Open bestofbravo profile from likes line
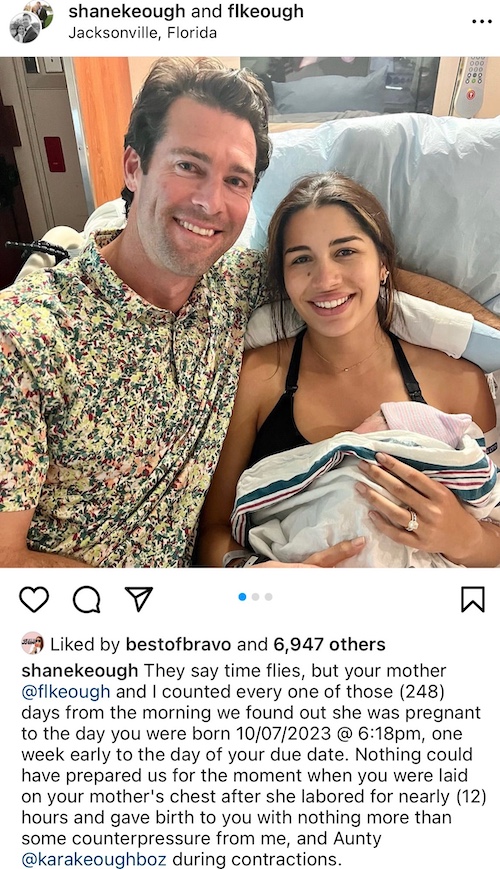The image size is (500, 869). pos(178,645)
